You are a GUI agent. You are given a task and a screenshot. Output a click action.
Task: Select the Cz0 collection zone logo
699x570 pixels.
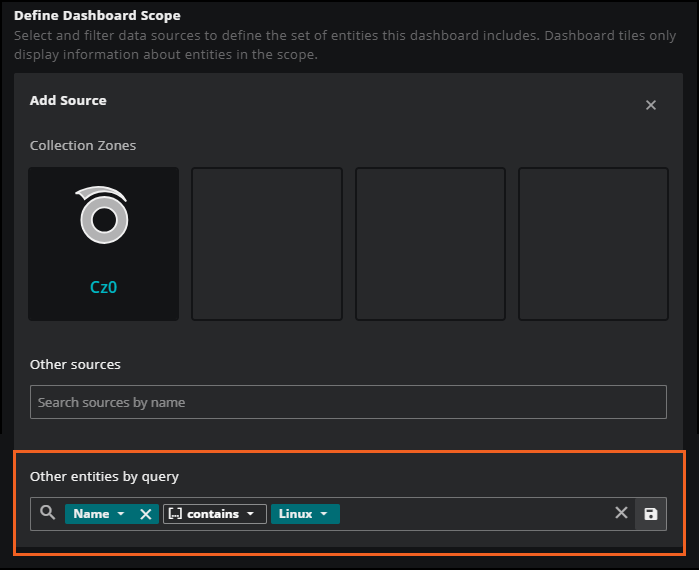103,215
